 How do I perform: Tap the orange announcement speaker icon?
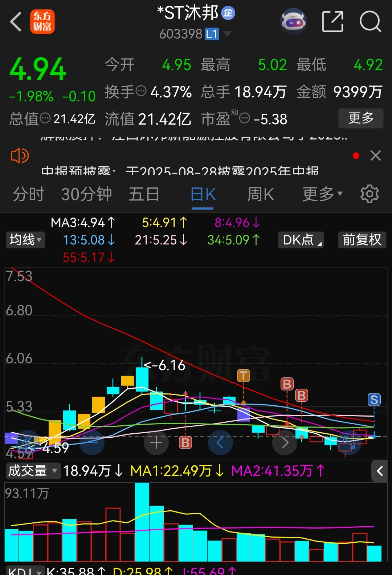20,156
